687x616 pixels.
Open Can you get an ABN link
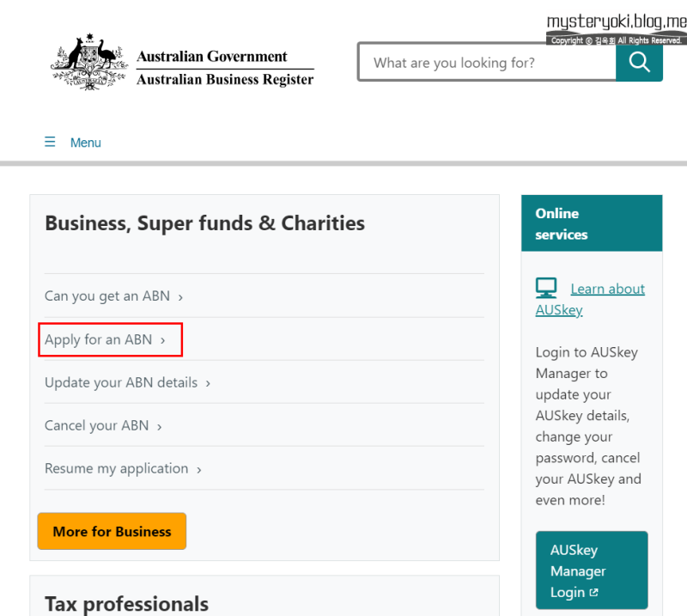tap(107, 296)
